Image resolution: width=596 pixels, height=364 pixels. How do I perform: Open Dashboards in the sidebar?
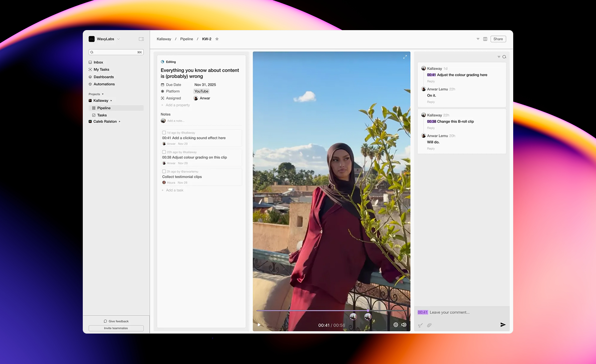(x=103, y=77)
